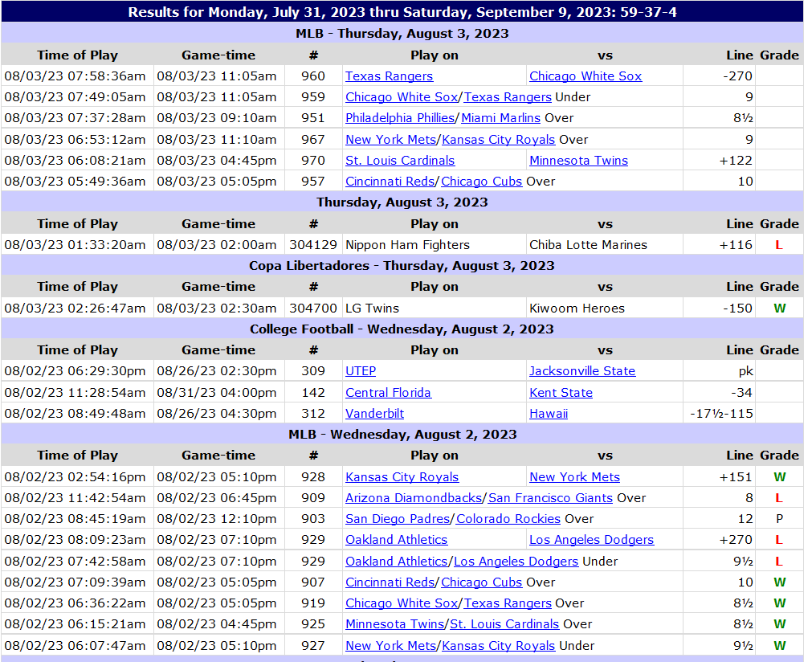Visit the Colorado Rockies link
Image resolution: width=812 pixels, height=662 pixels.
(508, 518)
